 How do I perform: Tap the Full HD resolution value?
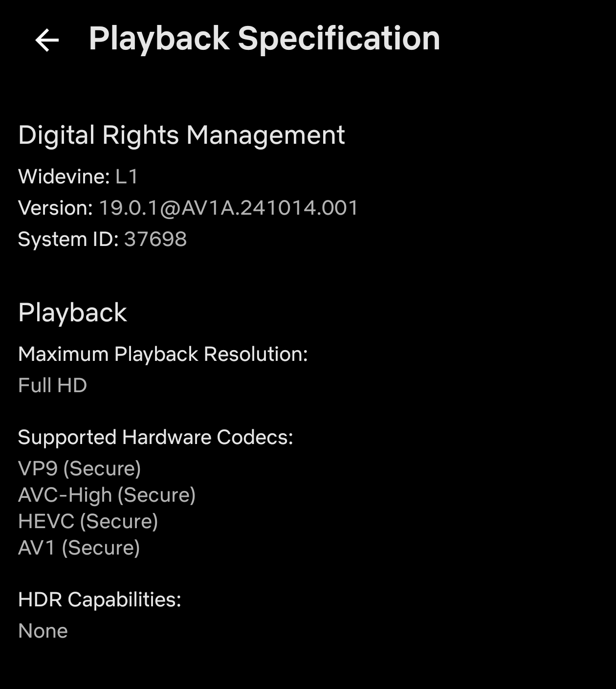point(52,385)
